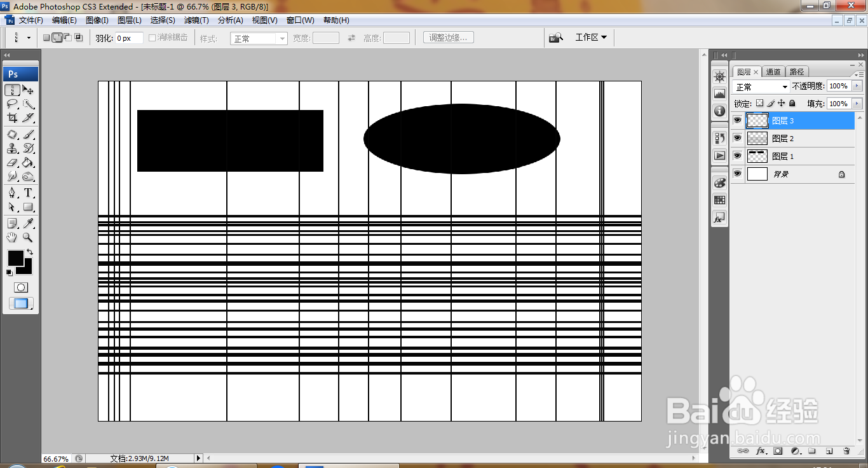Open the opacity 不透明度 slider arrow

point(857,86)
